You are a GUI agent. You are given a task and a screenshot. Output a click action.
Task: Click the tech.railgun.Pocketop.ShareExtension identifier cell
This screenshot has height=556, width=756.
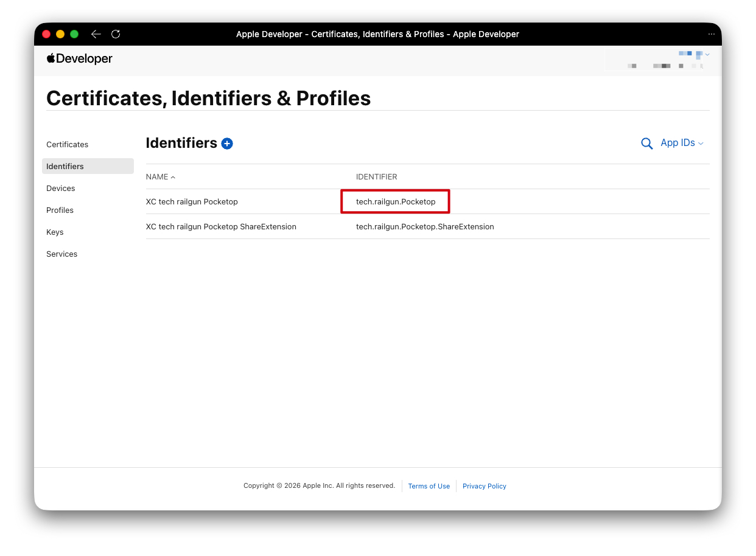[x=425, y=227]
